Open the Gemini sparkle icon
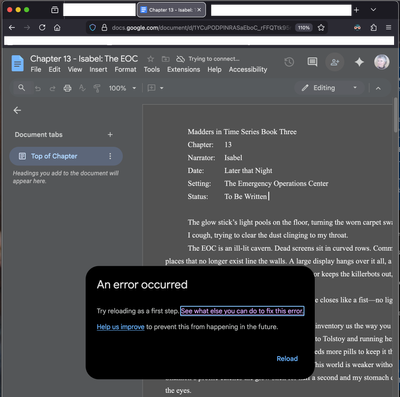The width and height of the screenshot is (400, 397). [359, 62]
